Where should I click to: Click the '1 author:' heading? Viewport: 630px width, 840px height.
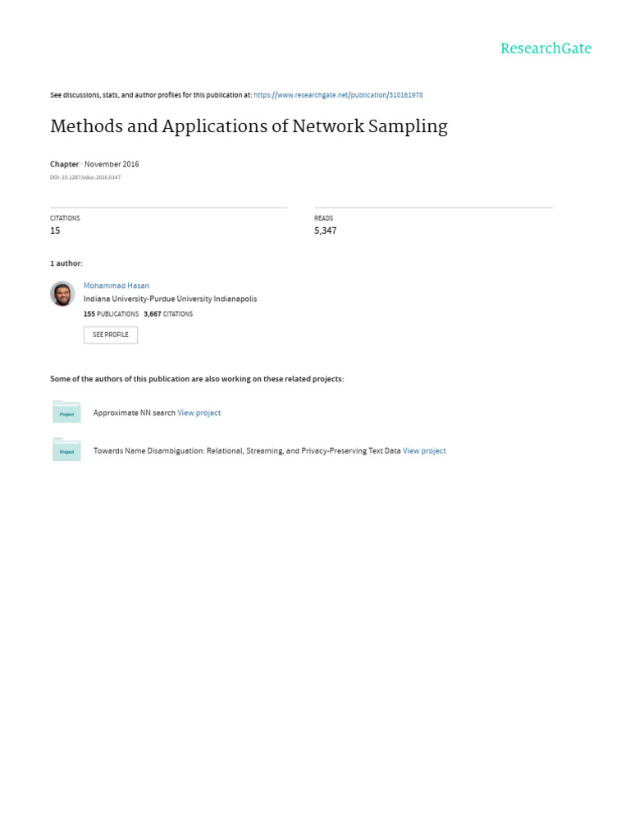[66, 263]
